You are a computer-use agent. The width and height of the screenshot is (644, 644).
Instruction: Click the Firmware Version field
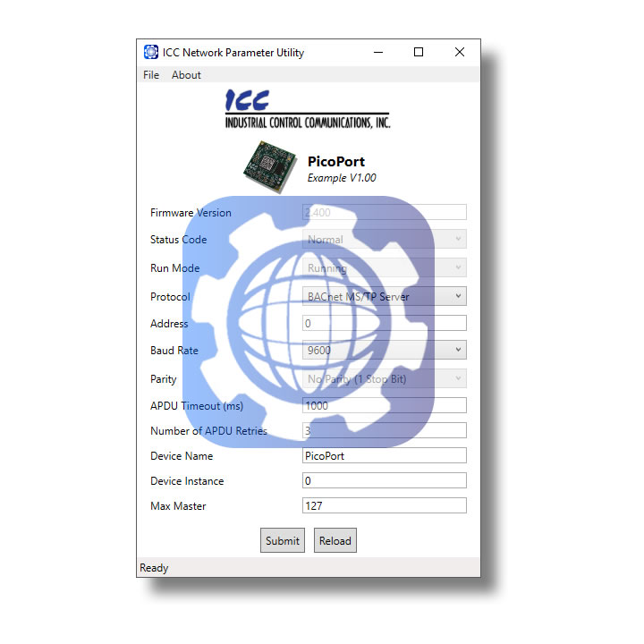pos(384,212)
